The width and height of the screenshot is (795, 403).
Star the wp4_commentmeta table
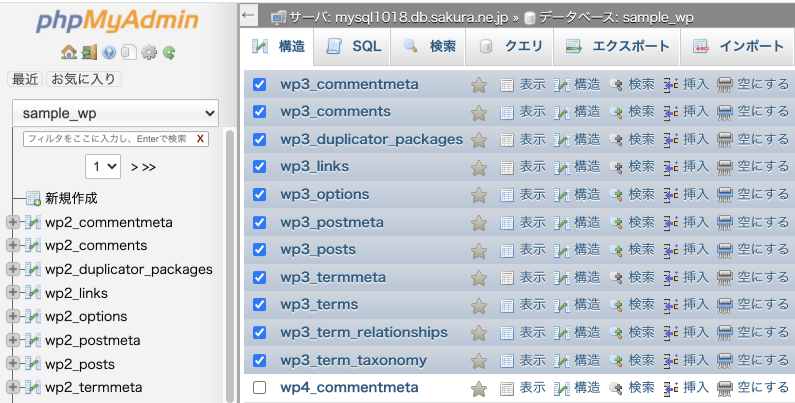click(479, 389)
